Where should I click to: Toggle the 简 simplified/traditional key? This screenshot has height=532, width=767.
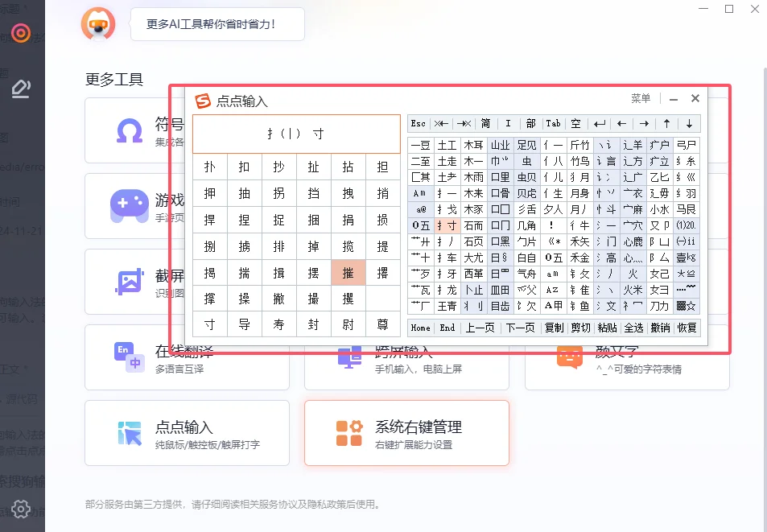tap(486, 124)
